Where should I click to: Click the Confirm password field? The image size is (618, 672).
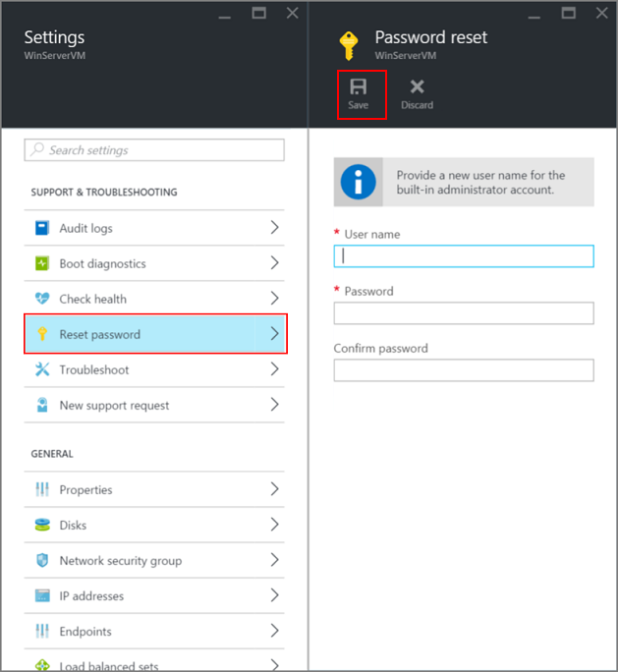click(464, 370)
